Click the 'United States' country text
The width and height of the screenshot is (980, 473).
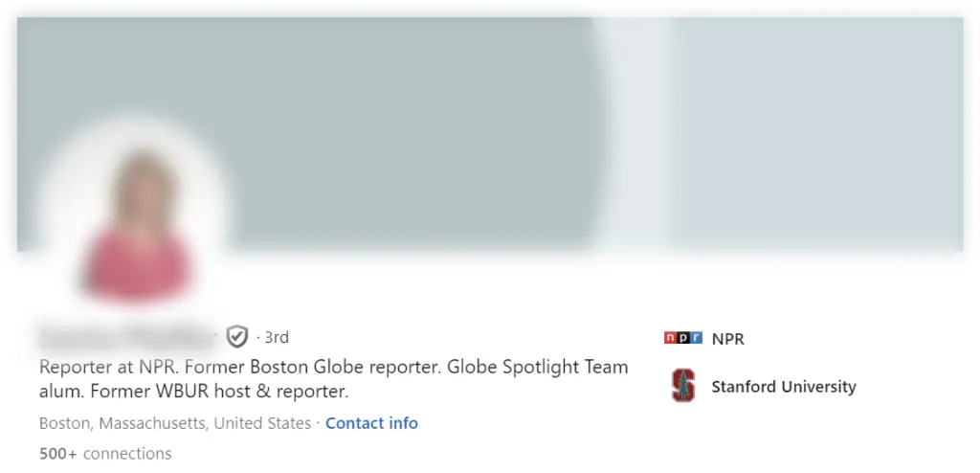[x=262, y=423]
